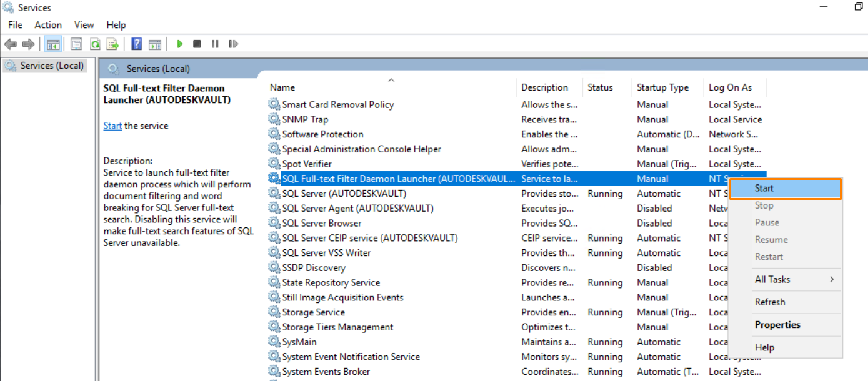This screenshot has width=868, height=381.
Task: Toggle the Show/Hide Action Pane icon
Action: (155, 44)
